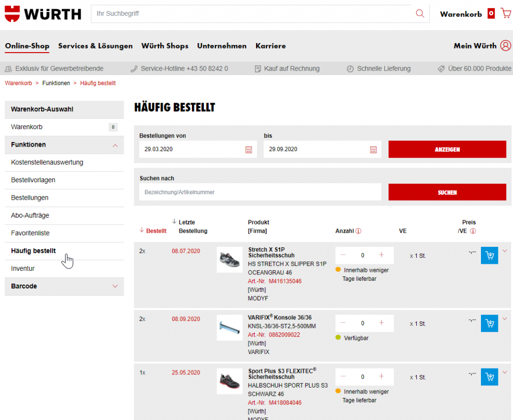Add Stretch X S1P shoe to cart
The height and width of the screenshot is (420, 513).
[x=489, y=255]
